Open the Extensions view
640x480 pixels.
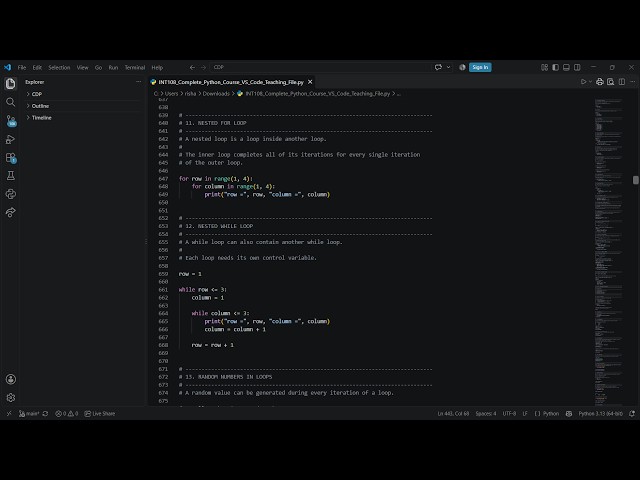11,158
